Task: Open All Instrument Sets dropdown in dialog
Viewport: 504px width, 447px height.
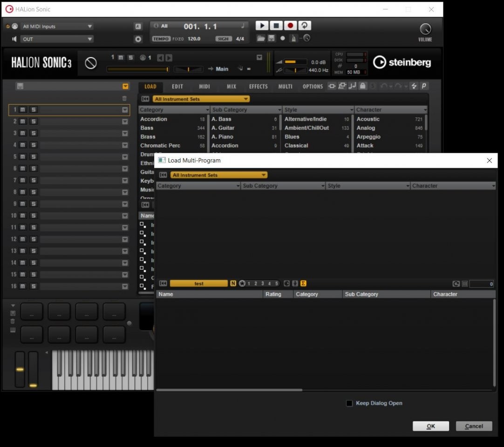Action: (x=218, y=175)
